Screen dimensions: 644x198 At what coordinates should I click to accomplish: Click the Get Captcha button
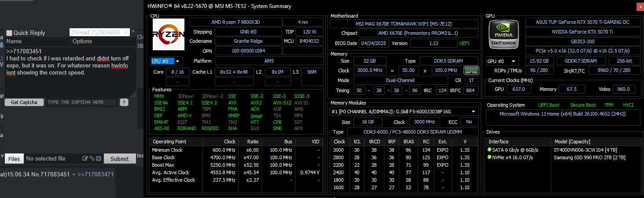tap(24, 102)
